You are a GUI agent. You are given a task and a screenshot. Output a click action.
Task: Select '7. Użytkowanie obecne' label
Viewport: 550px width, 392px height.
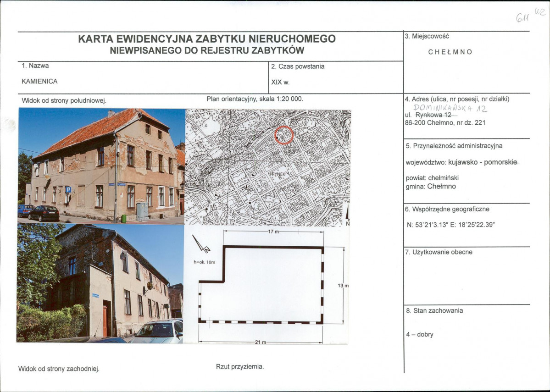(x=439, y=252)
